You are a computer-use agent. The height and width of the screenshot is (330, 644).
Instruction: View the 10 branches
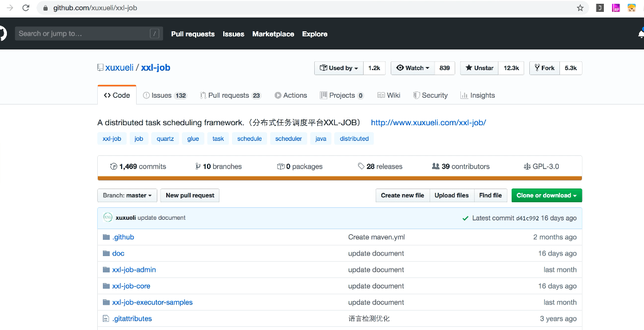pos(218,167)
